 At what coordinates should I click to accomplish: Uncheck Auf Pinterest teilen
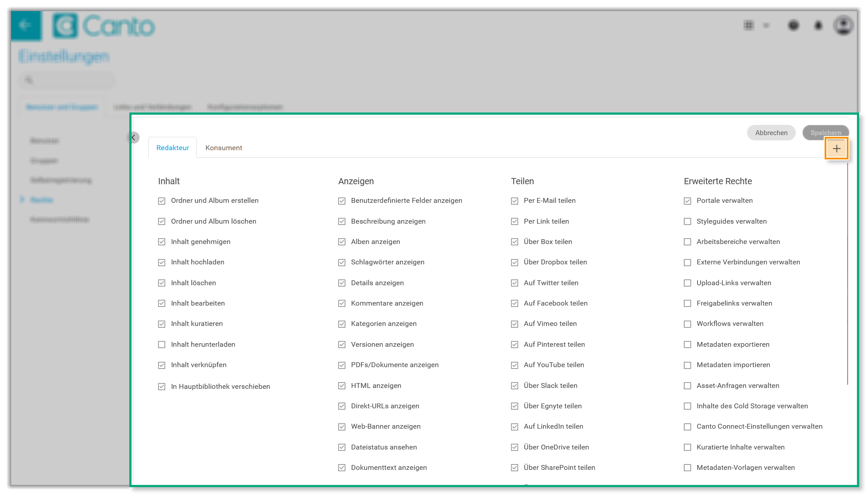click(x=515, y=345)
